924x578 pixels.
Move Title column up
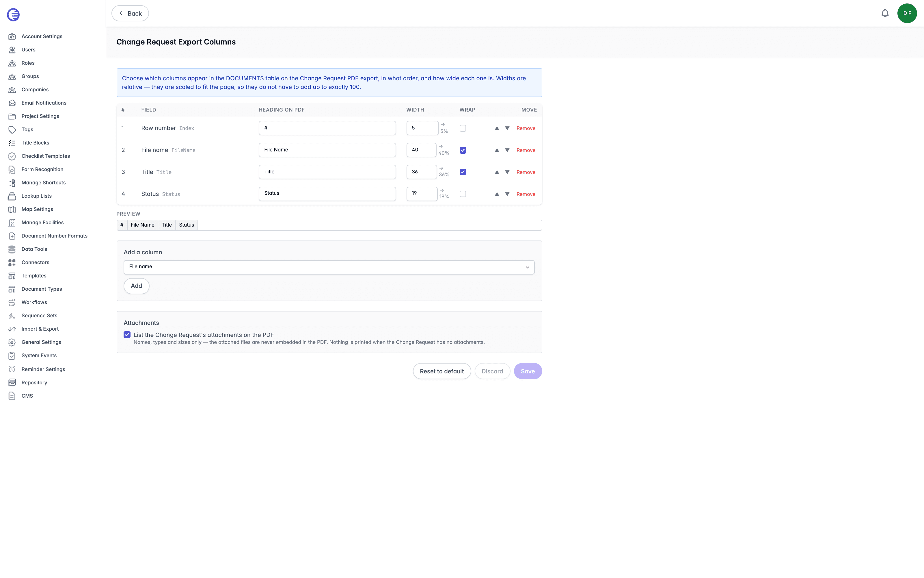coord(497,173)
